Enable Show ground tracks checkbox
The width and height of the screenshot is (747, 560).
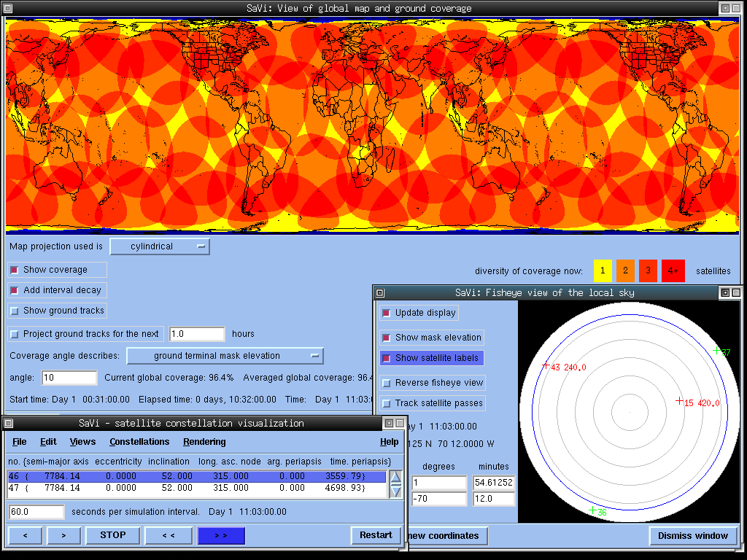(15, 311)
